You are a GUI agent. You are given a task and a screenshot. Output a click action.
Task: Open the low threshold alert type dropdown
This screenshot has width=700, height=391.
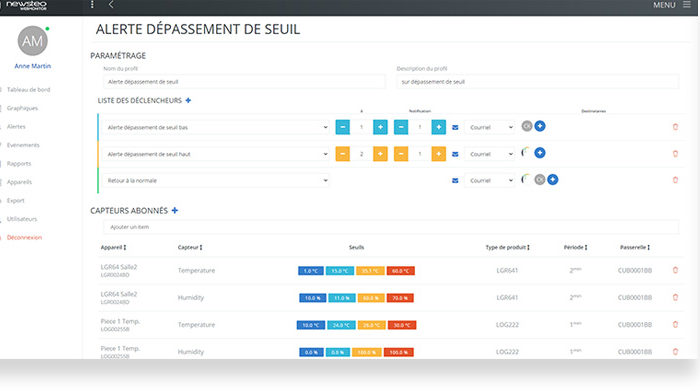pyautogui.click(x=217, y=127)
